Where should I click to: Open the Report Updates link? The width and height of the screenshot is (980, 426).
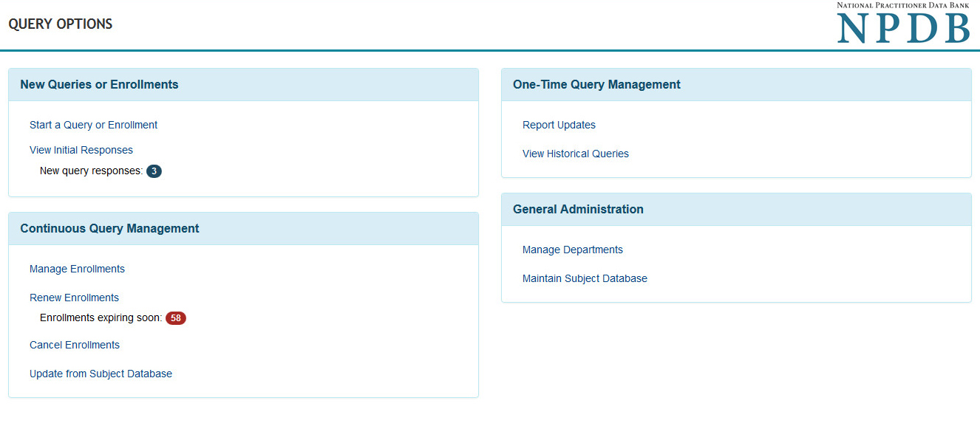pos(559,125)
